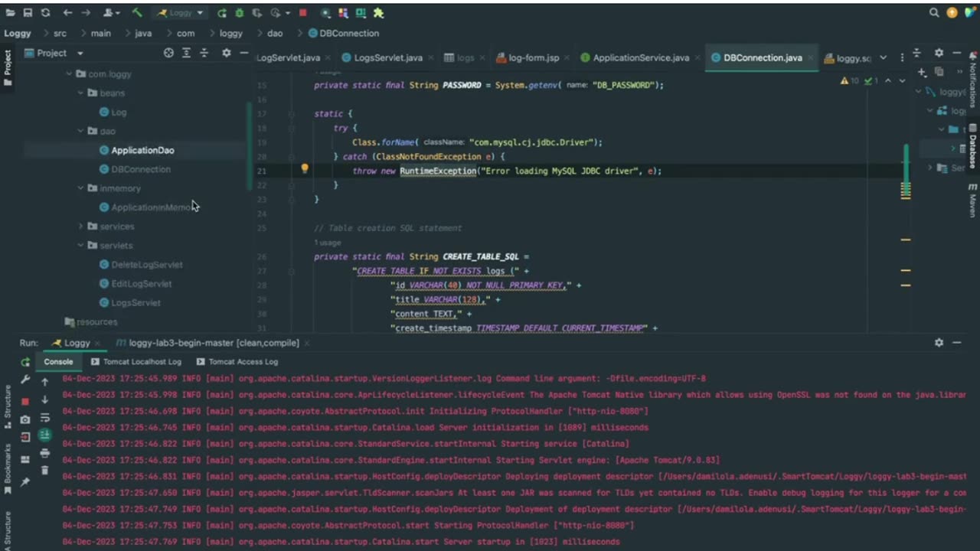Open the Tomcat Localhost Log tab
This screenshot has height=551, width=980.
136,361
